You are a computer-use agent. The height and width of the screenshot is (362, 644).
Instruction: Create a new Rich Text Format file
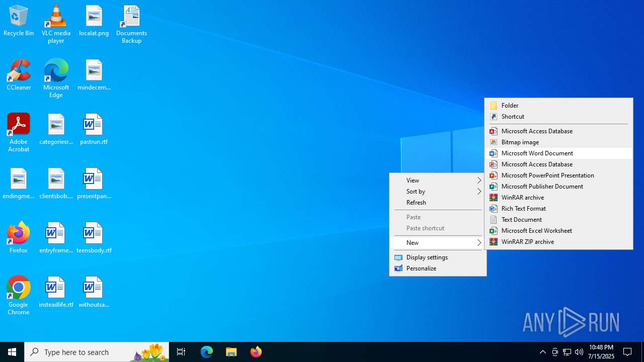[x=558, y=209]
